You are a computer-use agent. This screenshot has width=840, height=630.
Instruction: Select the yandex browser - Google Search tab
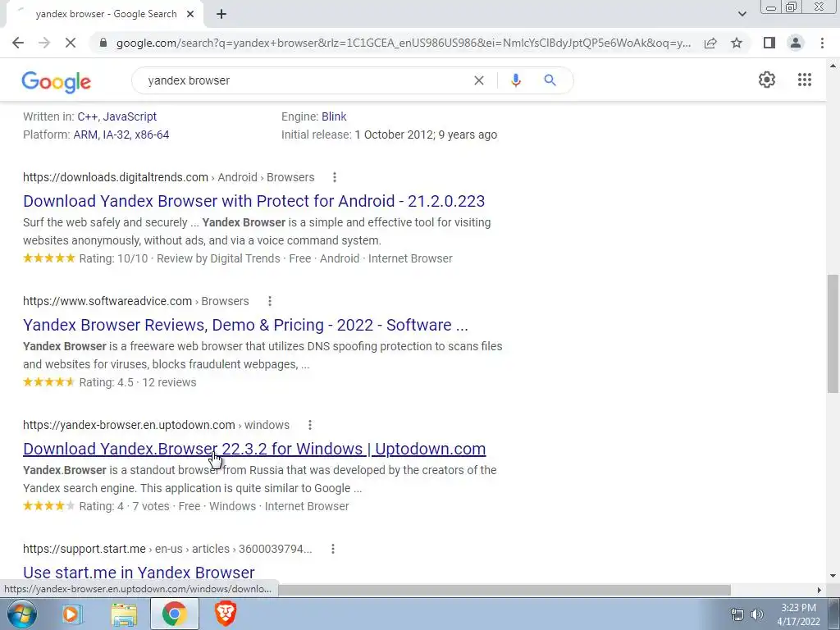coord(106,15)
